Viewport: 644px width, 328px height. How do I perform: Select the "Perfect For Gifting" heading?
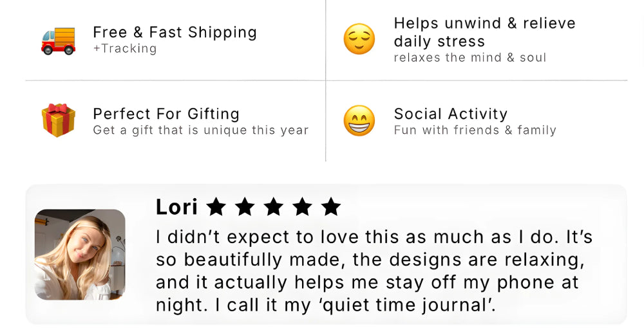pyautogui.click(x=166, y=114)
